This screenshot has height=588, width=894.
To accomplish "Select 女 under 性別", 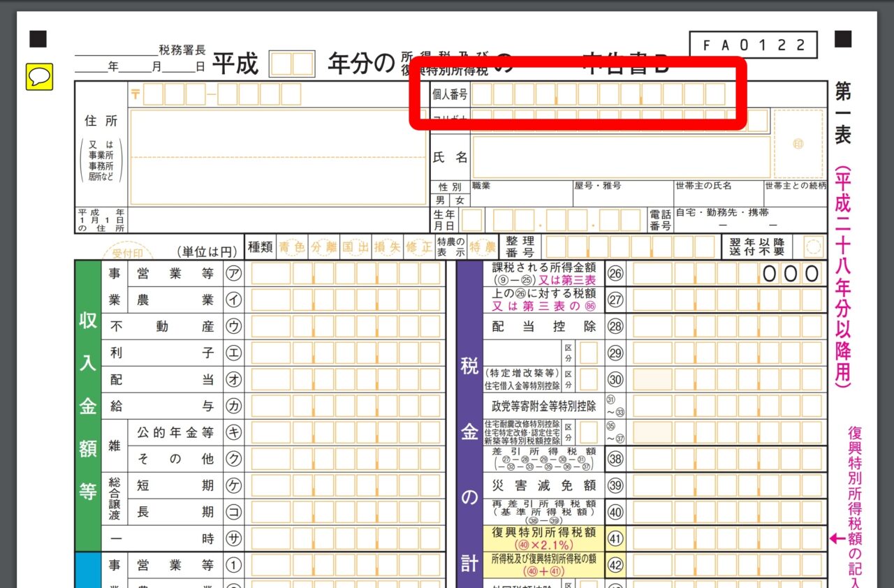I will (459, 200).
